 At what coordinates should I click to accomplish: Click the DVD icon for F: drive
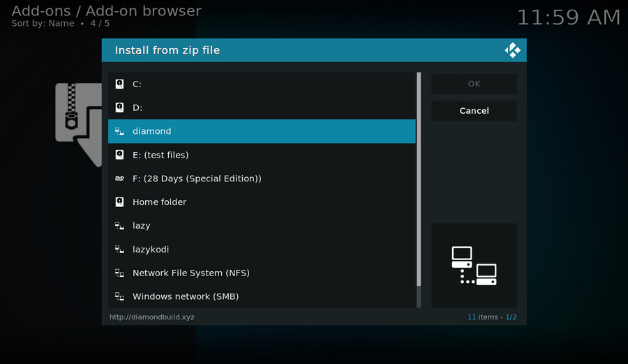(119, 179)
